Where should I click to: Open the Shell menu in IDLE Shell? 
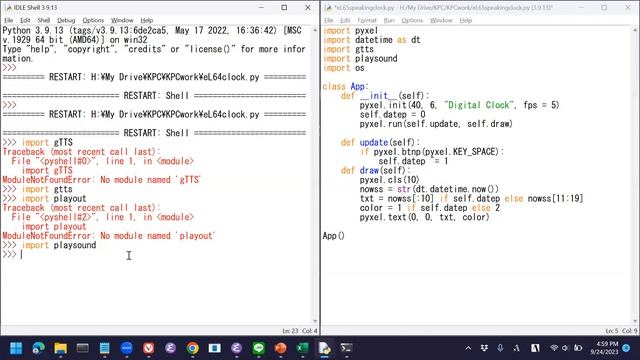click(x=44, y=20)
